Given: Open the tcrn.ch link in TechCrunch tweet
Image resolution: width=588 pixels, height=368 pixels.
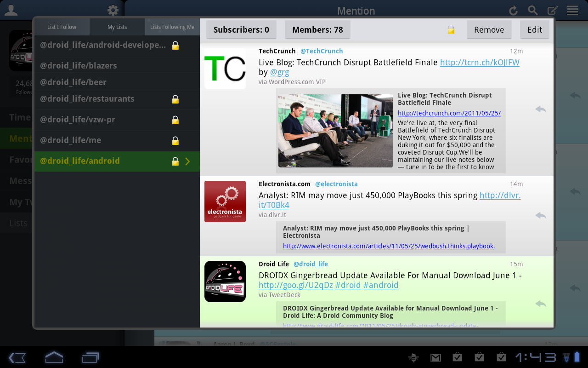Looking at the screenshot, I should pyautogui.click(x=480, y=63).
